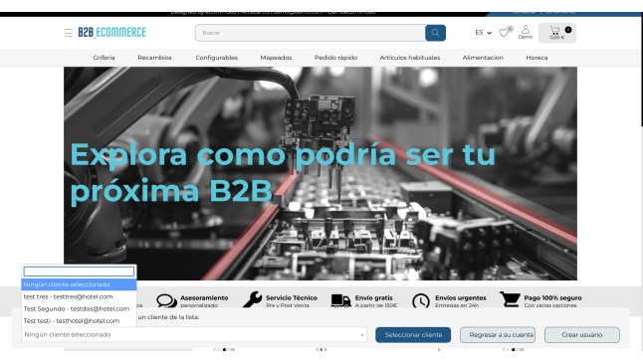Open the Artículos habituales menu
Viewport: 643px width, 364px height.
(410, 58)
